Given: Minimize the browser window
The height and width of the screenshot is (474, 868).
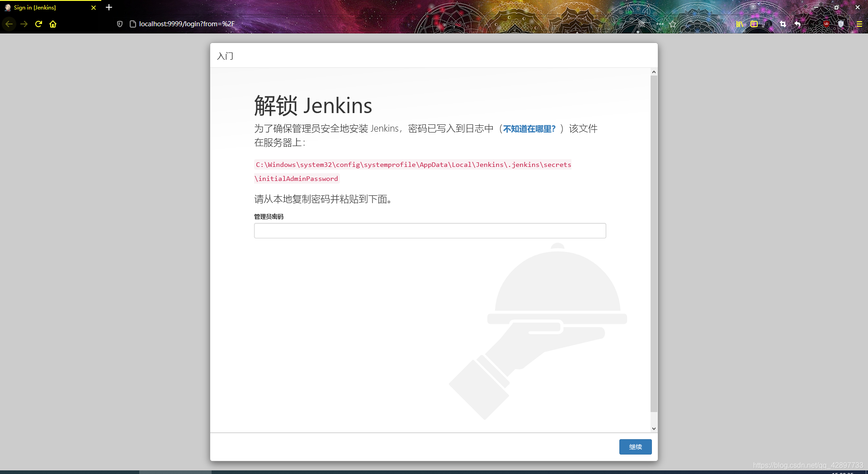Looking at the screenshot, I should [x=816, y=7].
